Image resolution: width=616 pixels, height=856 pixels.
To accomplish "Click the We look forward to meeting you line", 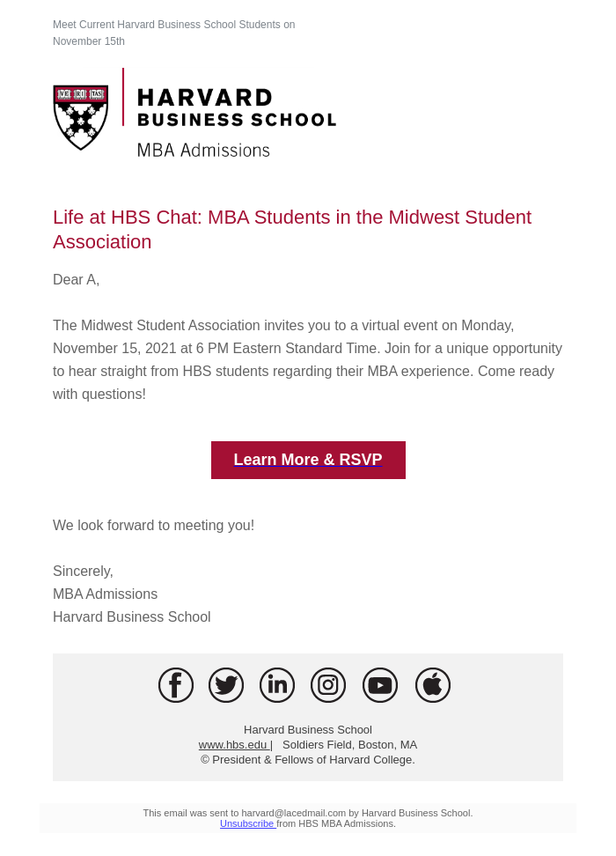I will click(153, 526).
